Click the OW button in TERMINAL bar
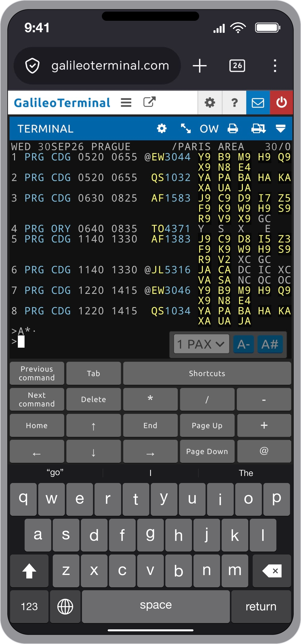 209,129
